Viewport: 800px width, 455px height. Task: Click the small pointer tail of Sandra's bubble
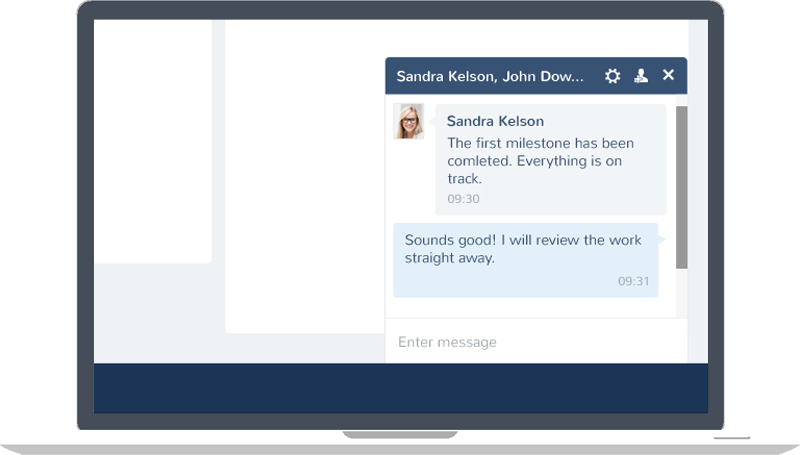click(432, 121)
